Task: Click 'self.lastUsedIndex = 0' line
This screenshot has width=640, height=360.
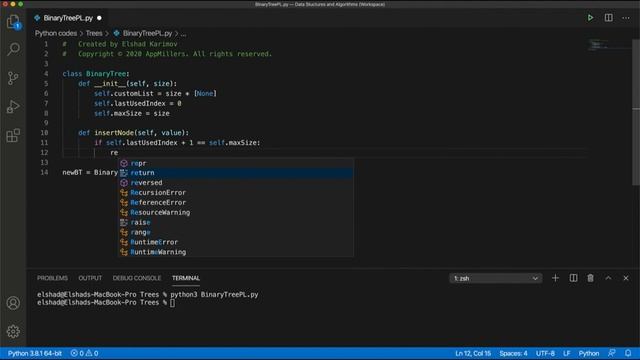Action: (x=138, y=103)
